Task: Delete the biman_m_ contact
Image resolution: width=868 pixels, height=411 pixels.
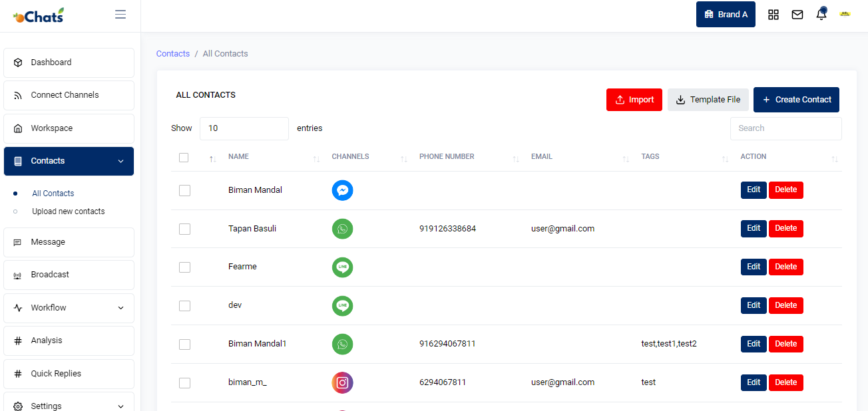Action: [786, 383]
